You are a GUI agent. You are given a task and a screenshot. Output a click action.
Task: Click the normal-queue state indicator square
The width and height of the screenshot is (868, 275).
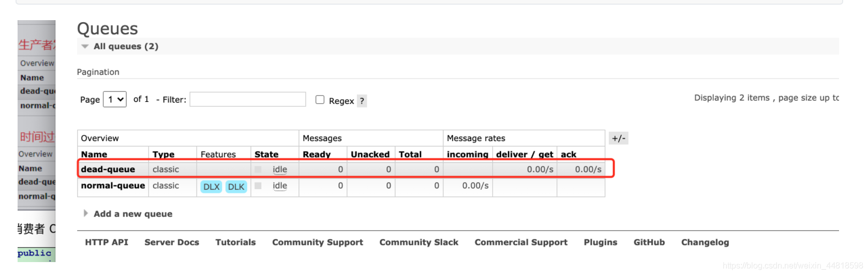click(258, 186)
